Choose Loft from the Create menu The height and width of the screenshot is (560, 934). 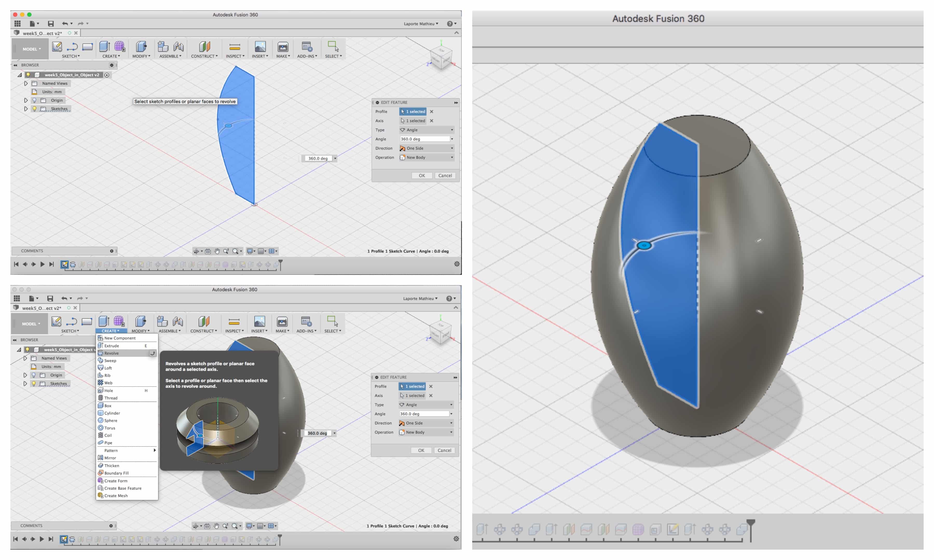coord(126,368)
